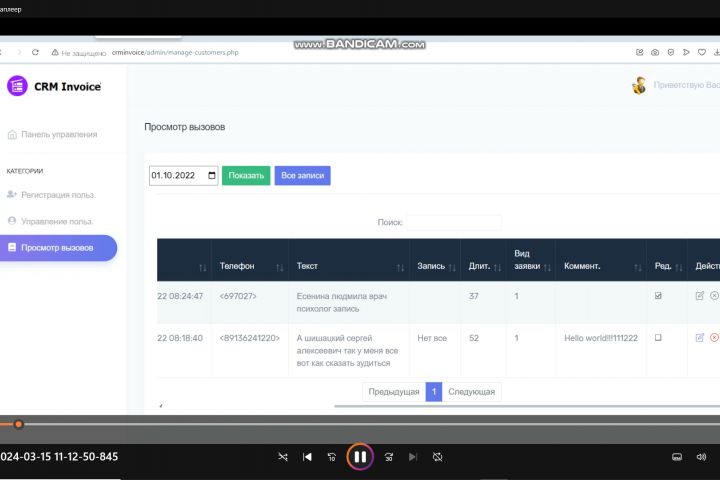This screenshot has width=720, height=480.
Task: Pause the video playback
Action: (x=360, y=457)
